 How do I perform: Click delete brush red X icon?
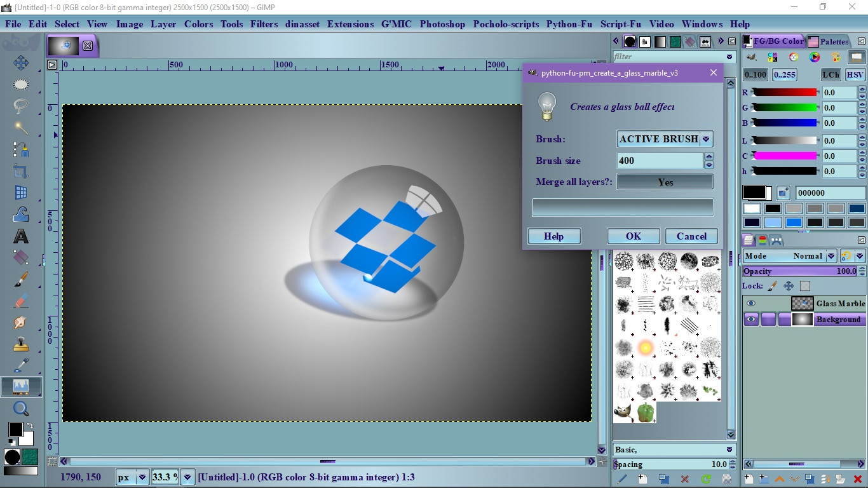tap(685, 479)
